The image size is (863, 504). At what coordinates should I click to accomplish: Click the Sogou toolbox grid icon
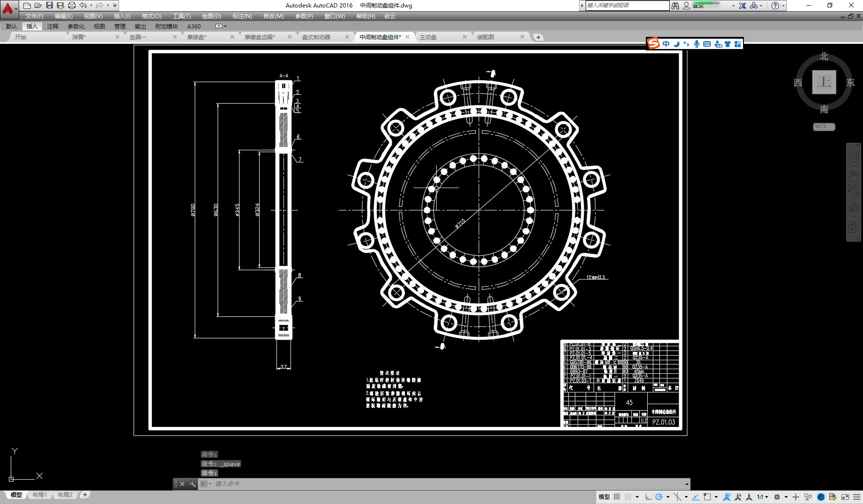tap(738, 44)
